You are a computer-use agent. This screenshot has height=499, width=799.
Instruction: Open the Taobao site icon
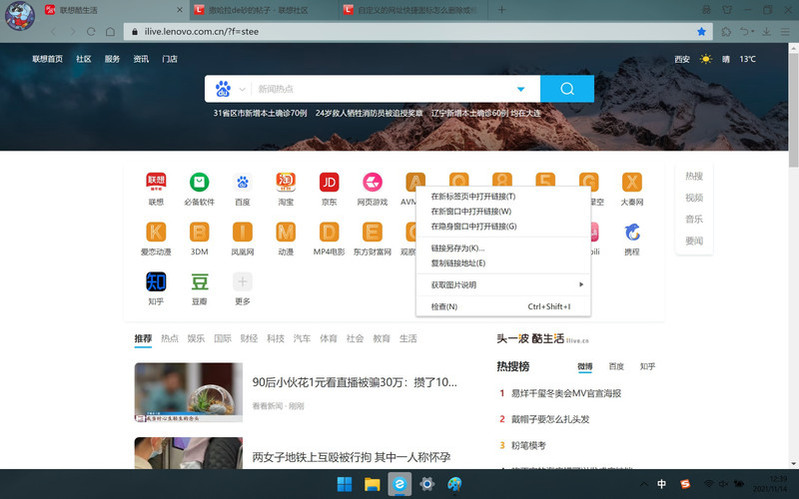pos(286,182)
